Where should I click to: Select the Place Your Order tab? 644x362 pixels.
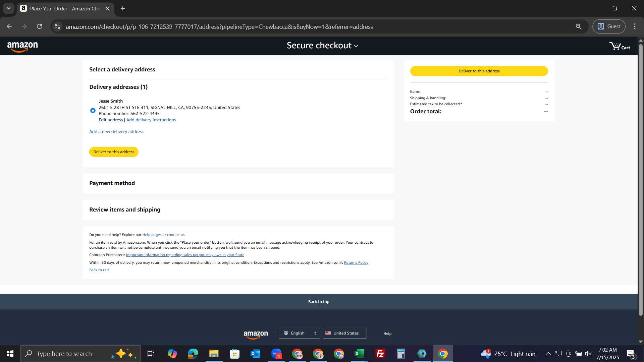[x=65, y=9]
